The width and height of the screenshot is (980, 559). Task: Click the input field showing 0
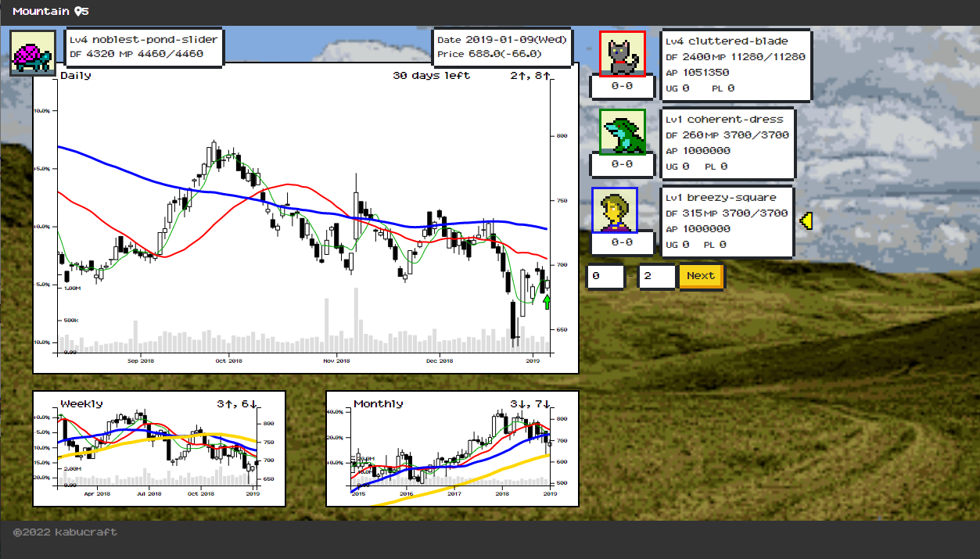coord(606,276)
